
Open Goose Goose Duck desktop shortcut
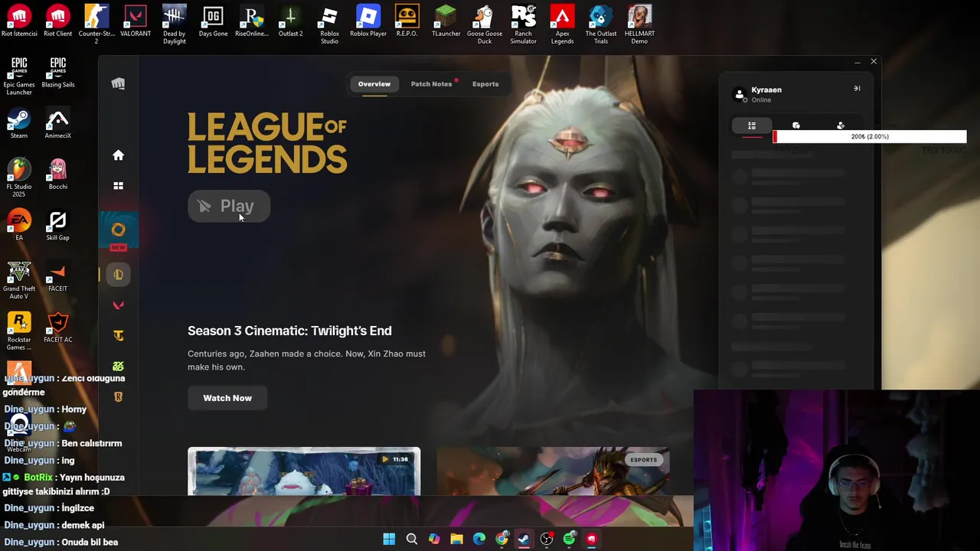(485, 24)
